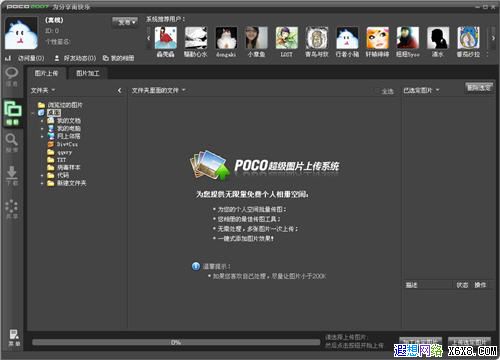500x360 pixels.
Task: Click the 状态 column header
Action: point(462,285)
